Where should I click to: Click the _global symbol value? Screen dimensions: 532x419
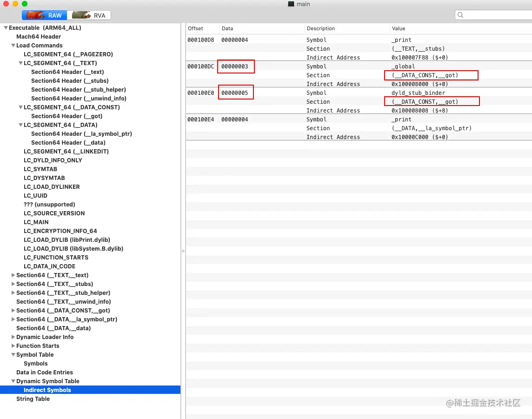(x=403, y=66)
